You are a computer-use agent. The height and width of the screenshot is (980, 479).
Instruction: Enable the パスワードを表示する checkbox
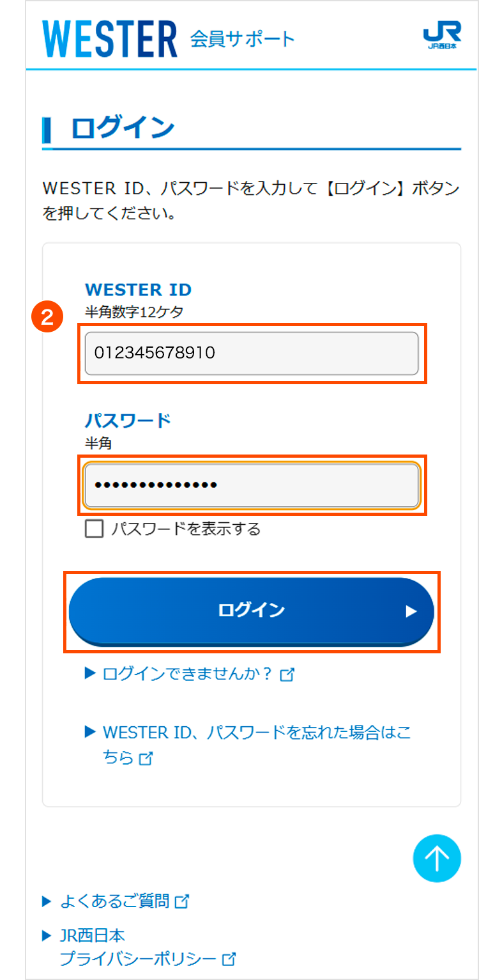point(95,529)
